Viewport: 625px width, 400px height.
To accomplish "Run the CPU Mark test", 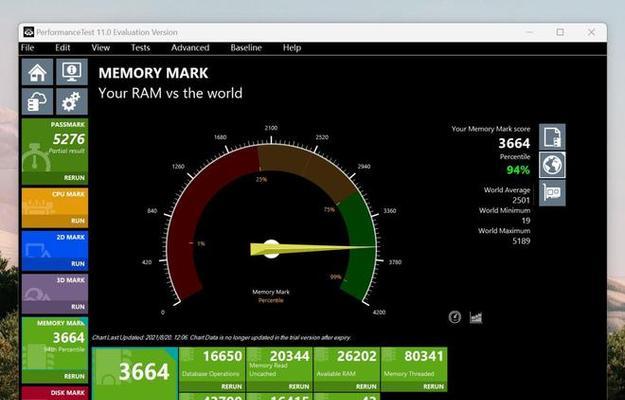I will [78, 221].
